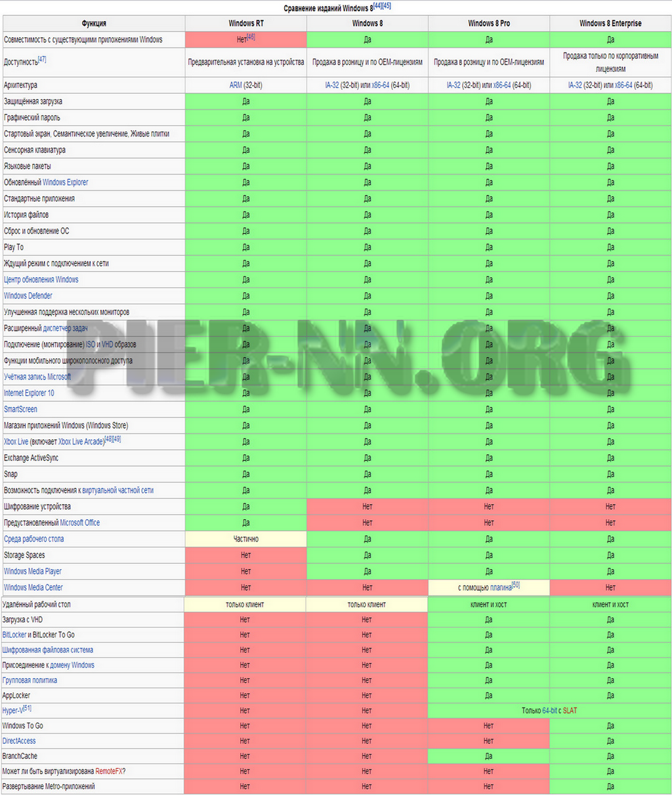Open the IA-32 link in the Windows 8 column
Screen dimensions: 672x795
tap(332, 85)
